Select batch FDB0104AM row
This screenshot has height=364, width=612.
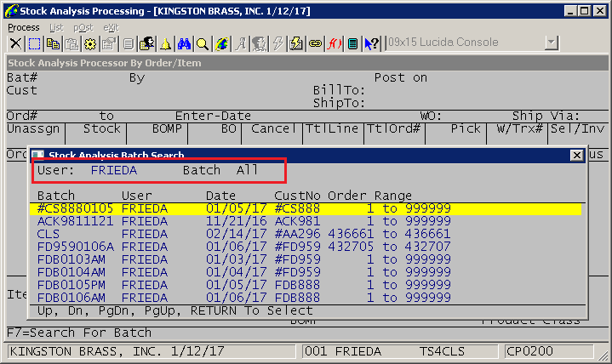306,272
